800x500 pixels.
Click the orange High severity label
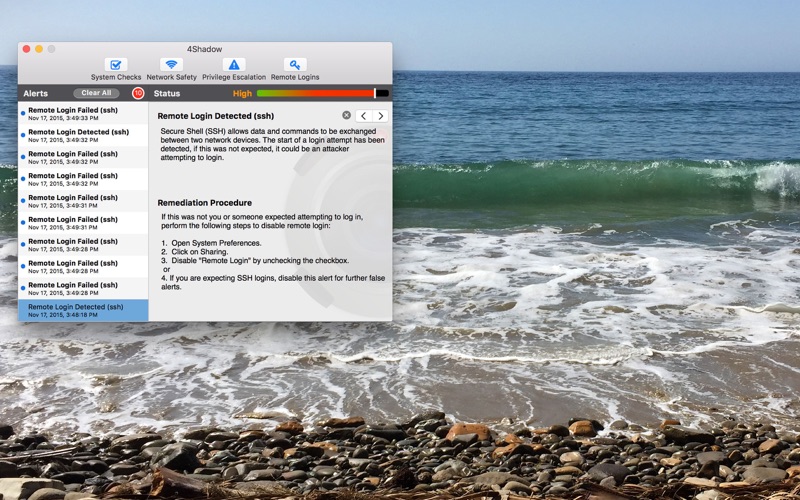coord(242,93)
